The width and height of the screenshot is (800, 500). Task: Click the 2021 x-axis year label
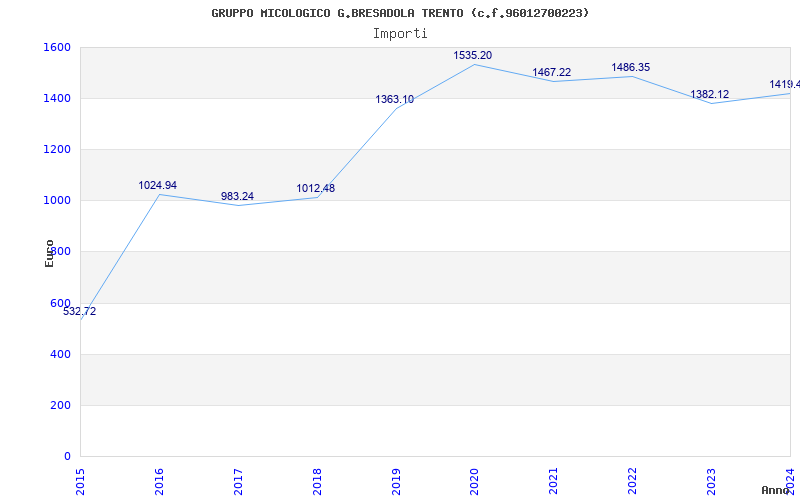tap(554, 481)
